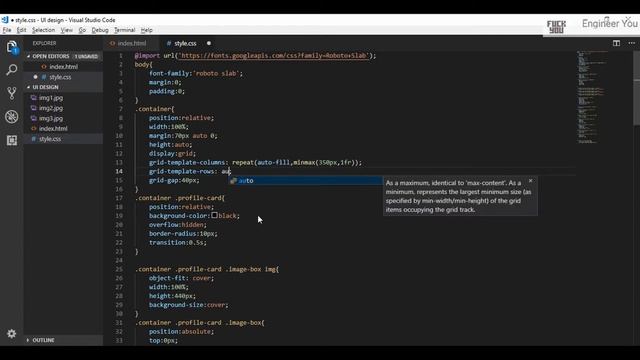Open the Source Control view
This screenshot has height=360, width=640.
(x=12, y=93)
